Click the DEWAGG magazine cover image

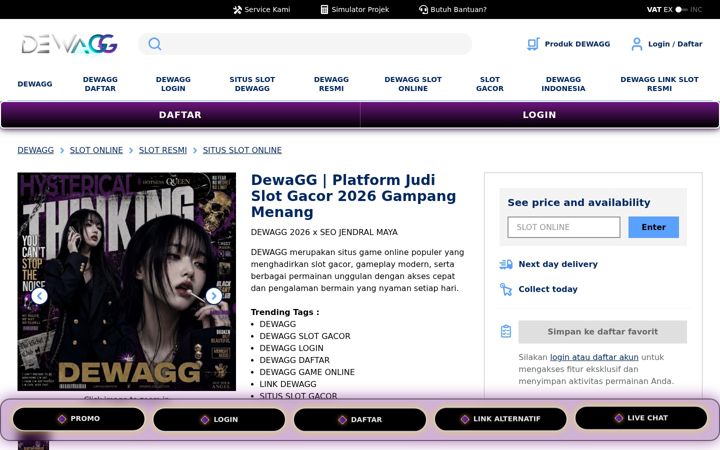click(x=127, y=281)
